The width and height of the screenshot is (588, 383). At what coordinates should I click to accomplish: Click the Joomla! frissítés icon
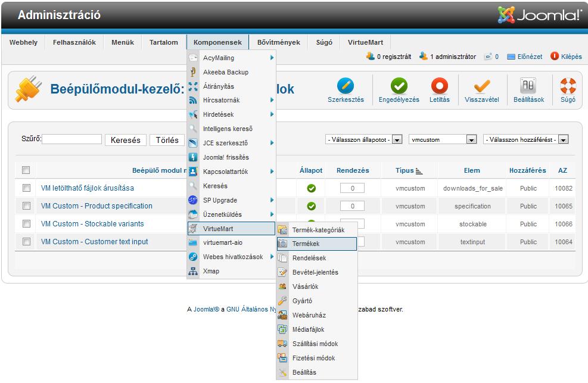point(193,157)
